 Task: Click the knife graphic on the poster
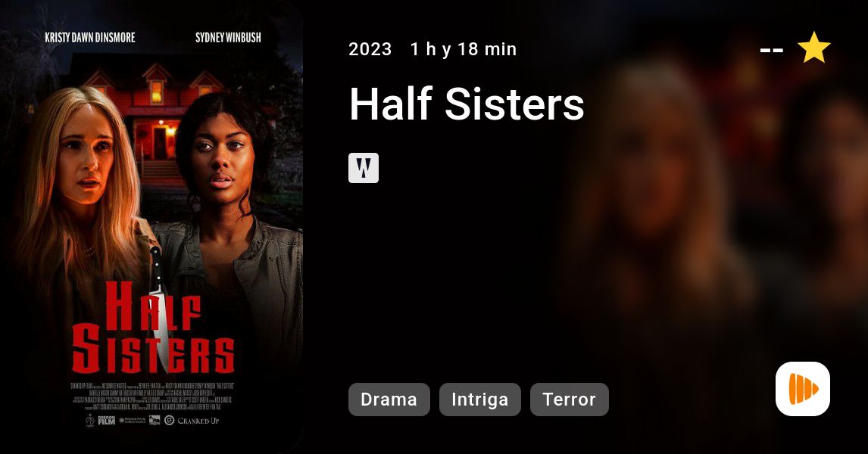159,309
